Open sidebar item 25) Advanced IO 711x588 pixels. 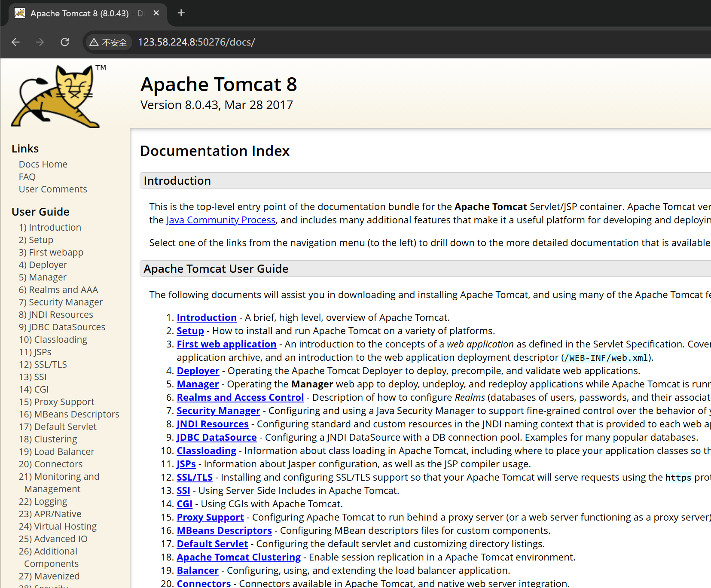pos(53,539)
